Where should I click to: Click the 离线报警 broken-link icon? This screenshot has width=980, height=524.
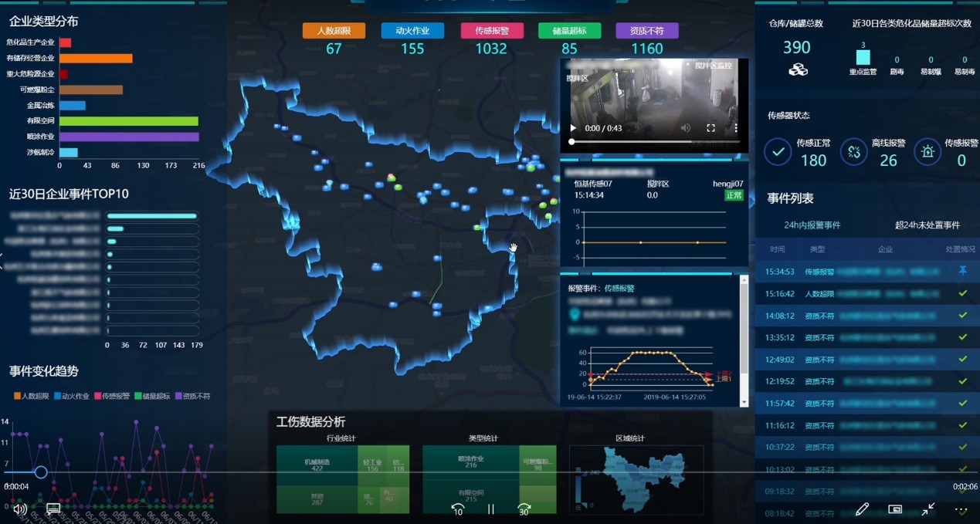click(853, 152)
